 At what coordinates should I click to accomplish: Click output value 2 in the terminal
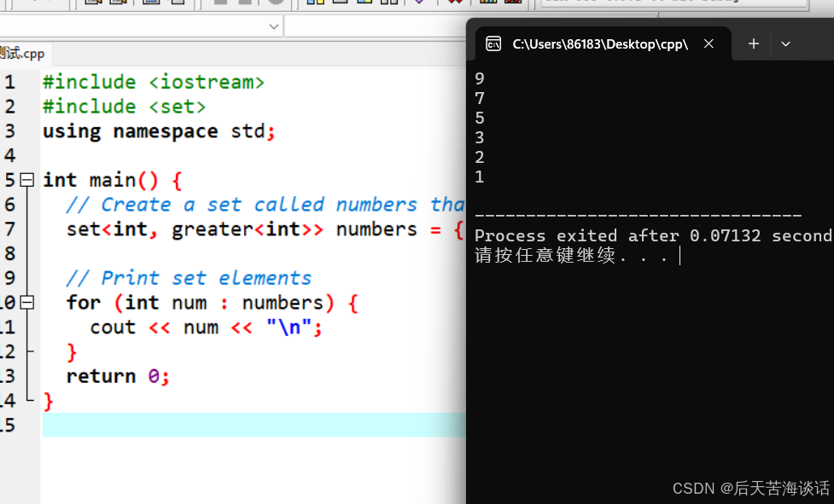pos(479,157)
